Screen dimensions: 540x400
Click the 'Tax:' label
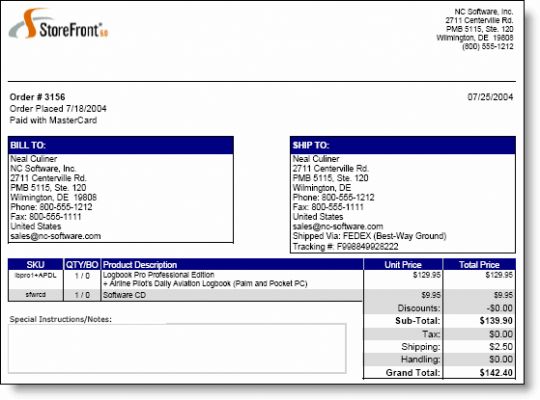coord(431,334)
